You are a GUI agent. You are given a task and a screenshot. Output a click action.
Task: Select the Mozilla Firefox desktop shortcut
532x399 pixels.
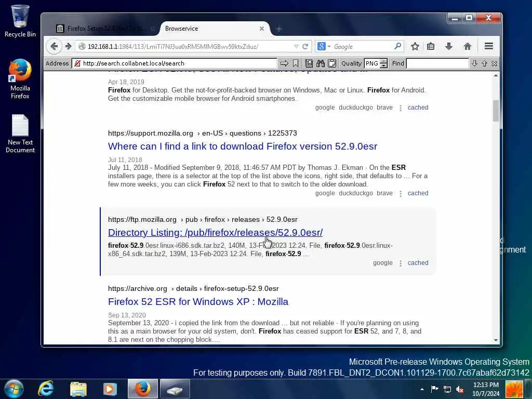point(20,79)
